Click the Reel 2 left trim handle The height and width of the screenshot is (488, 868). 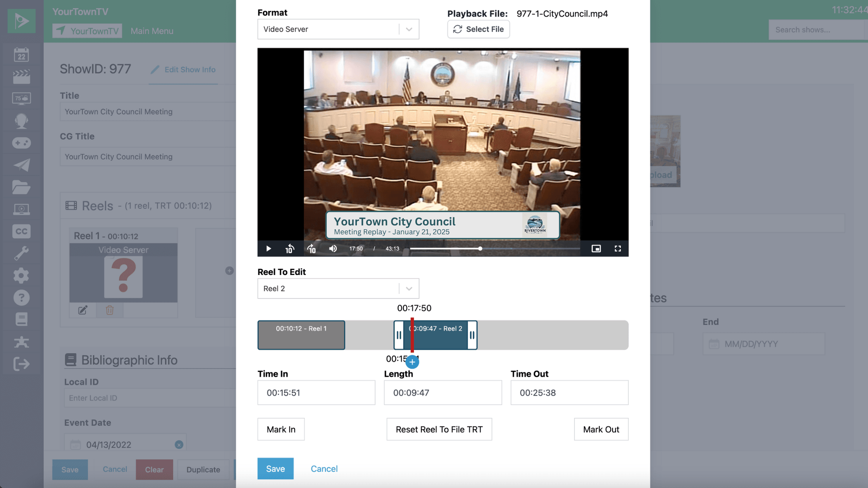click(x=399, y=335)
